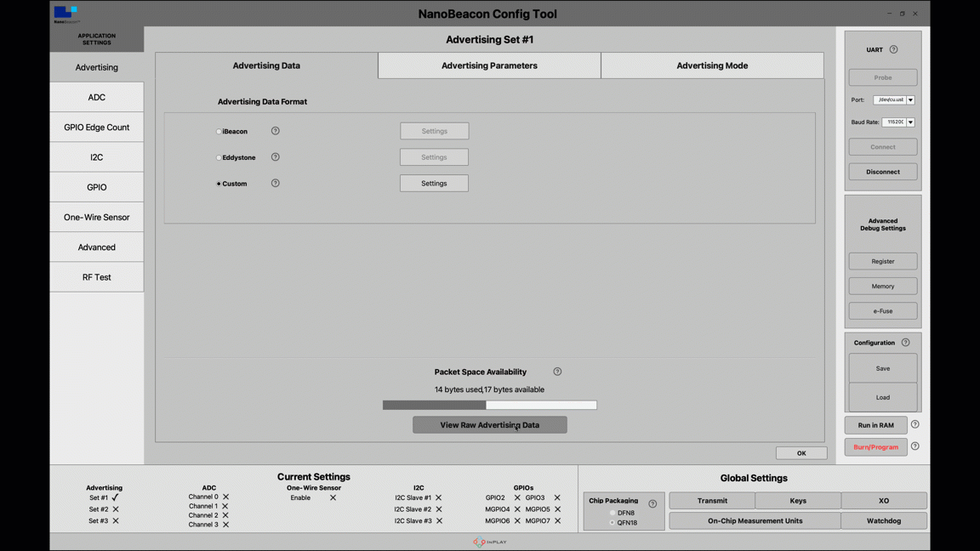Switch to Advertising Parameters tab
The height and width of the screenshot is (551, 980).
click(489, 65)
